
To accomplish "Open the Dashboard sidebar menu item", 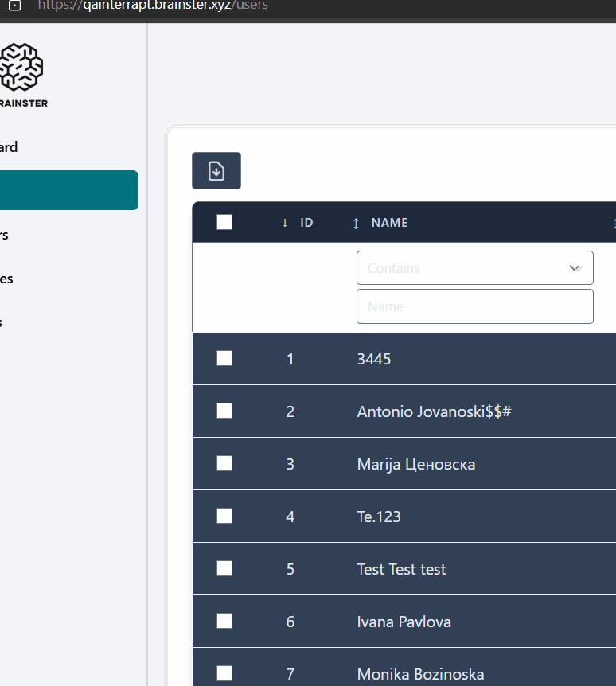I will point(10,147).
